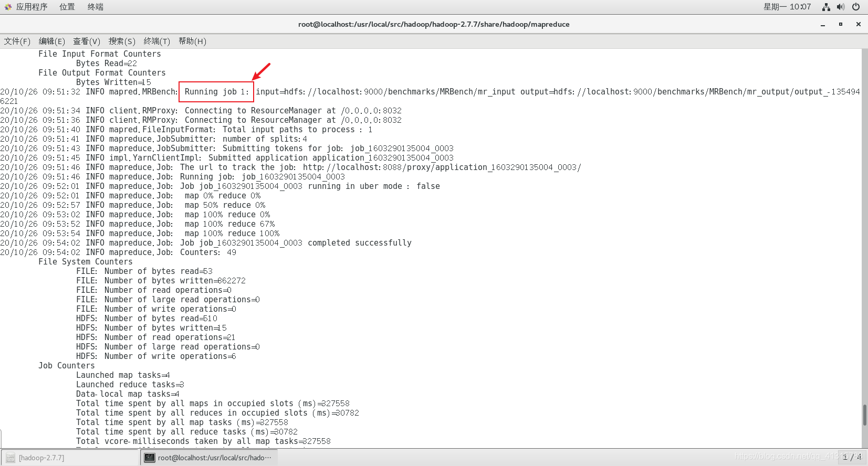Click "FILE: Number of bytes read=53"
Screen dimensions: 868x466
tap(144, 271)
